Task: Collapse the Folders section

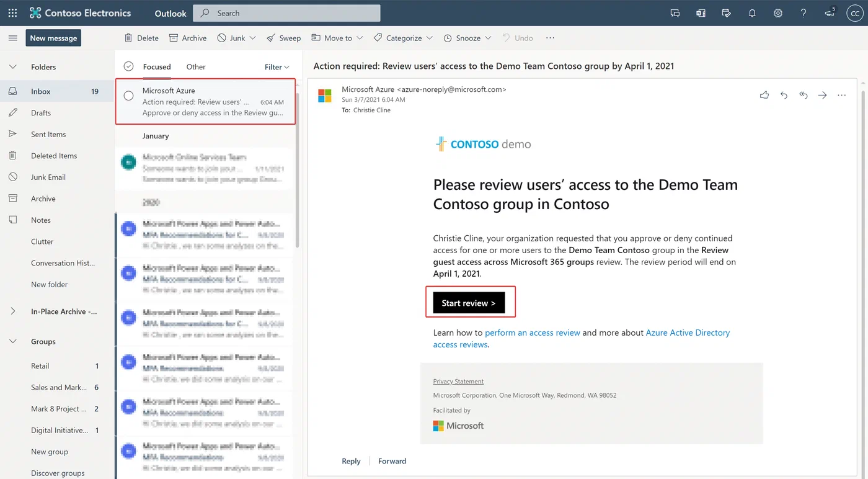Action: coord(12,67)
